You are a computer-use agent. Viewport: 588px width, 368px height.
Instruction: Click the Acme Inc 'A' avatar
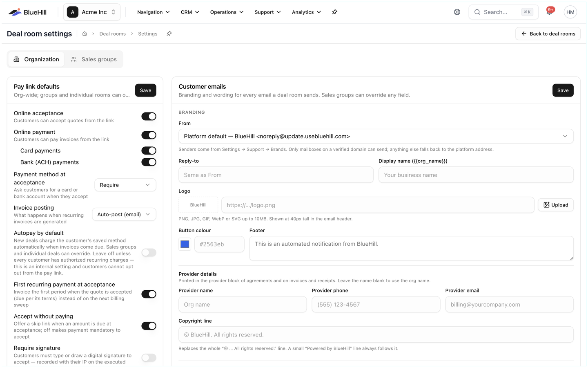[73, 12]
